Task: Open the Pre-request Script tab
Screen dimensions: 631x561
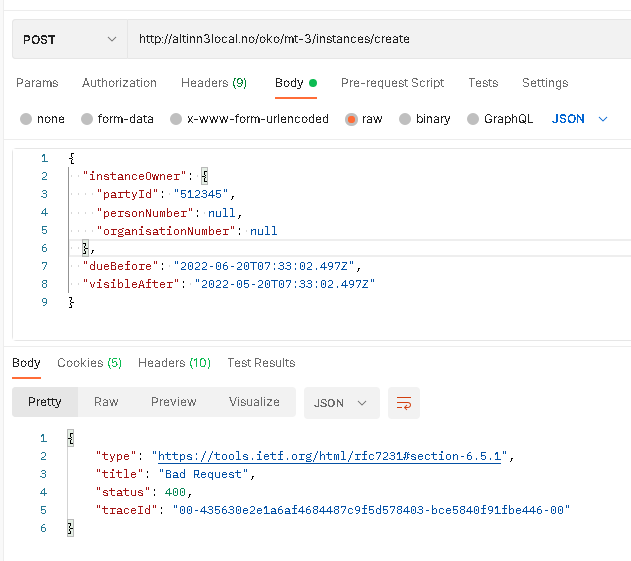Action: [x=392, y=83]
